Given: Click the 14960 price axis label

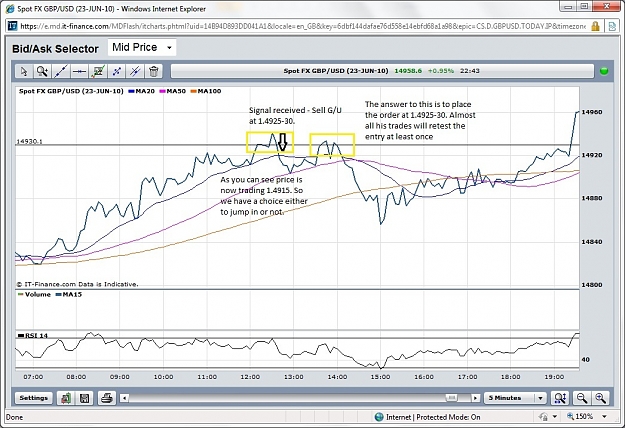Looking at the screenshot, I should point(592,112).
